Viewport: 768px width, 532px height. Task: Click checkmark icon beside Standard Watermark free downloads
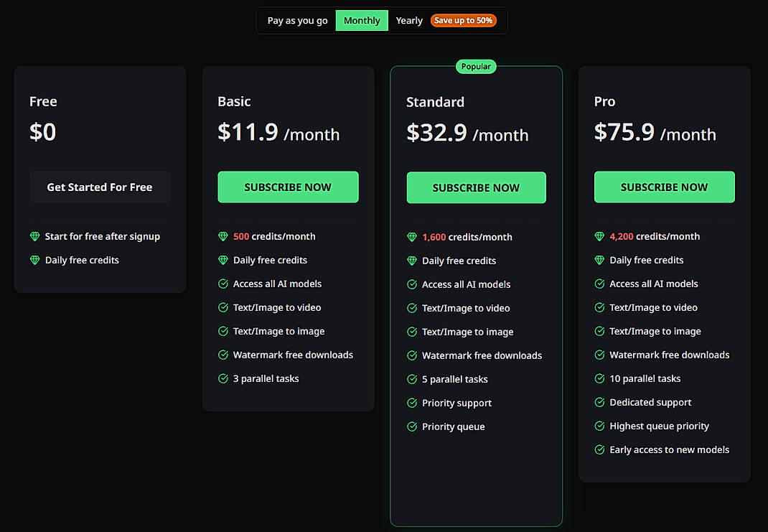coord(412,355)
